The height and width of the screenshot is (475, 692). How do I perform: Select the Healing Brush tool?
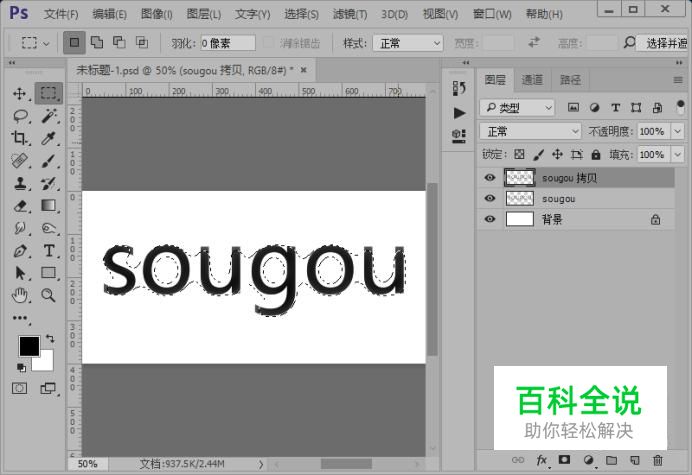tap(19, 161)
